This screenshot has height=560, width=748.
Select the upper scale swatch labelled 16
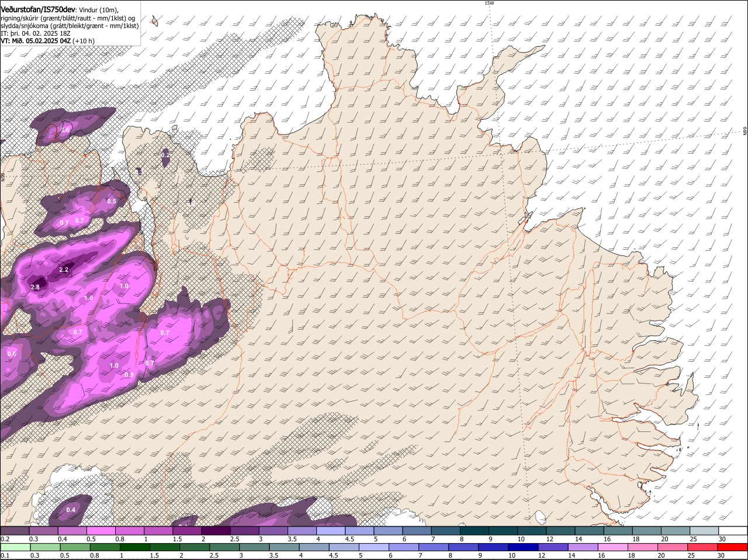[618, 530]
